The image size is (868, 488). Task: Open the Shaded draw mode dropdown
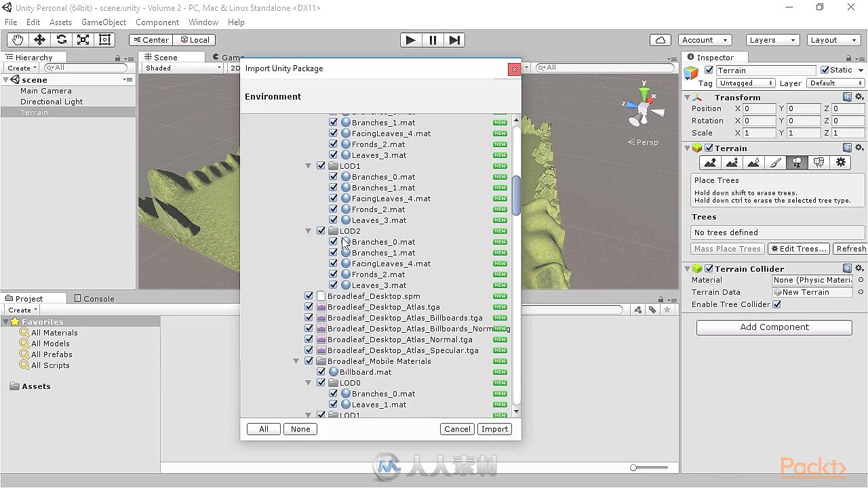tap(183, 68)
